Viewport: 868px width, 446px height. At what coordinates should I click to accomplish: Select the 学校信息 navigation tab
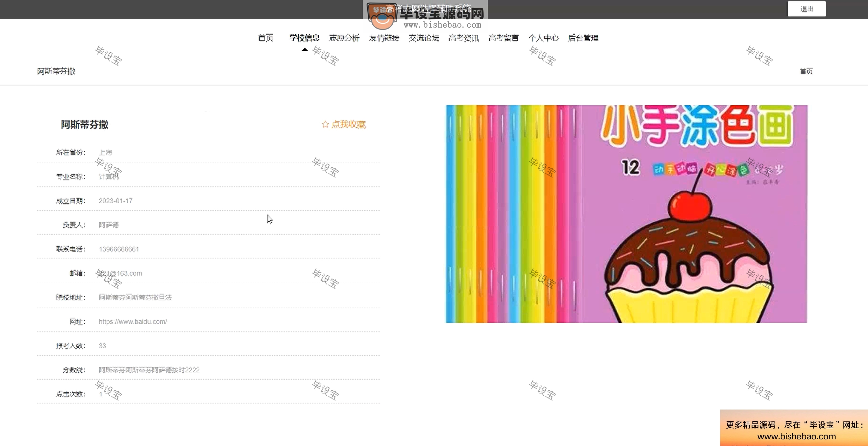(305, 38)
